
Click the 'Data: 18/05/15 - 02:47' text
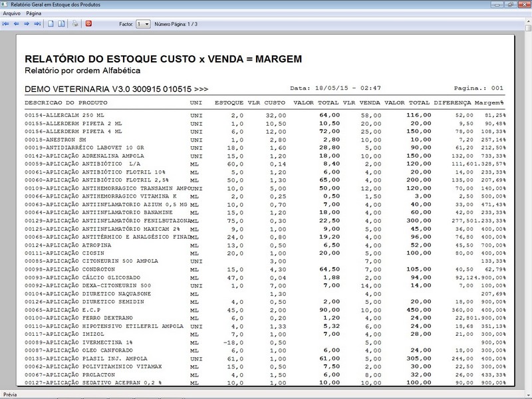pyautogui.click(x=335, y=88)
